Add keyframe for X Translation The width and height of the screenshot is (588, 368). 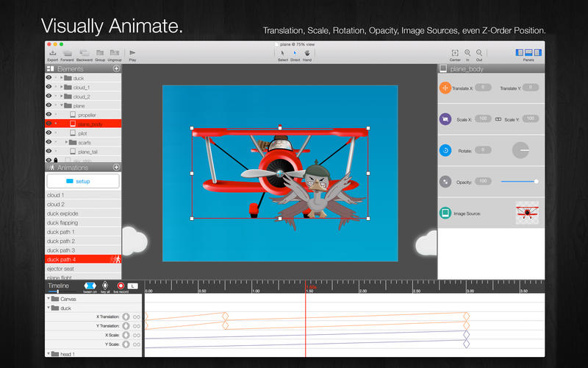click(126, 317)
